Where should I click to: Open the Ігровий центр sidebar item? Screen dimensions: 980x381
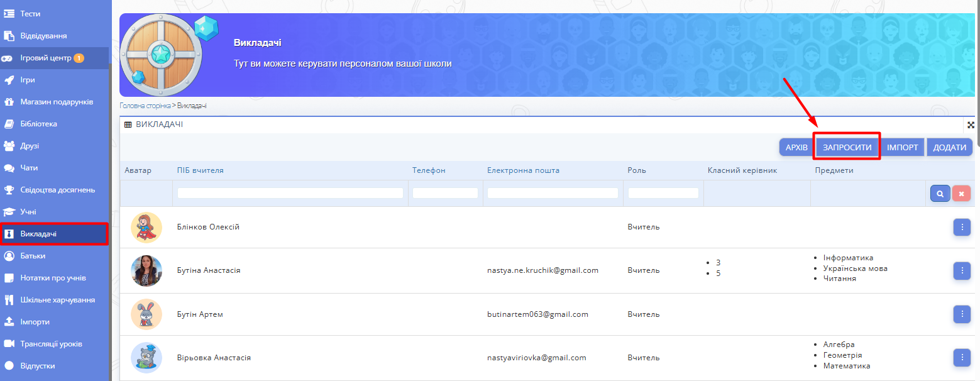click(46, 58)
